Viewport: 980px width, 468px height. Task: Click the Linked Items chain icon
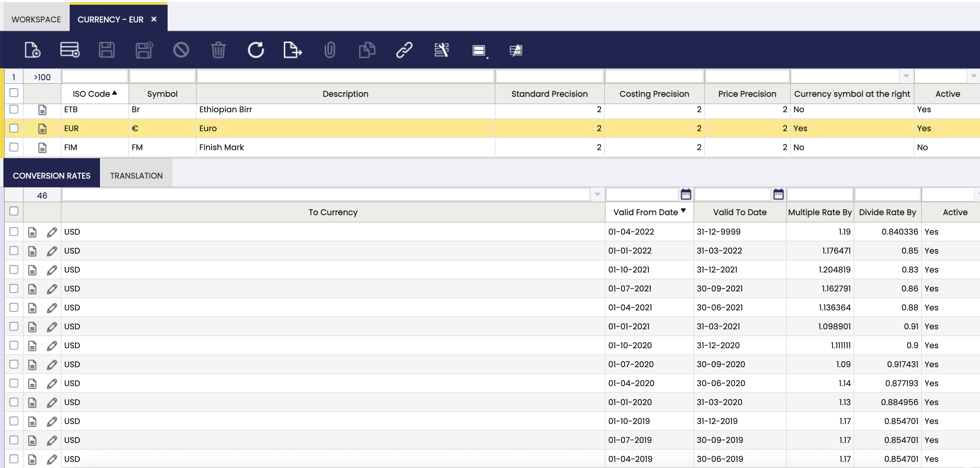tap(404, 50)
